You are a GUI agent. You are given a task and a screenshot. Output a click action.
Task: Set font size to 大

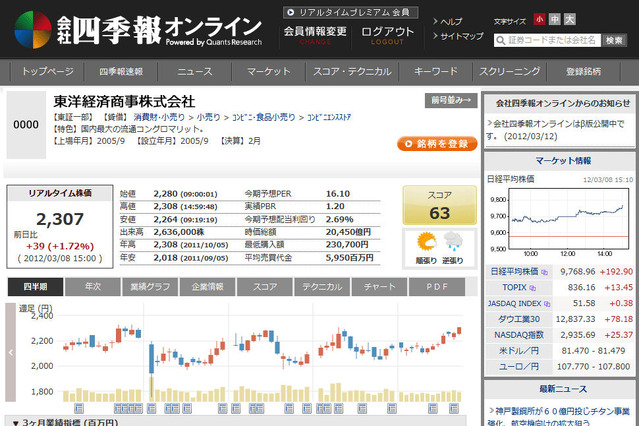[570, 19]
